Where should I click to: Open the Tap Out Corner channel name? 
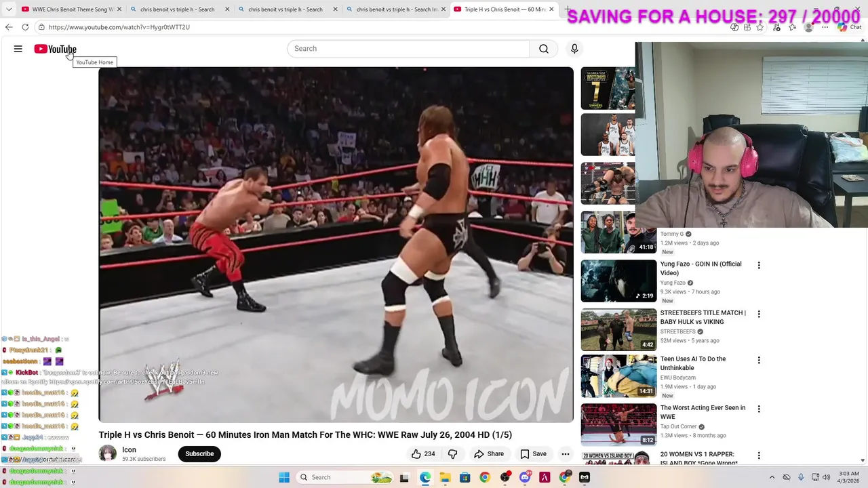(x=679, y=427)
